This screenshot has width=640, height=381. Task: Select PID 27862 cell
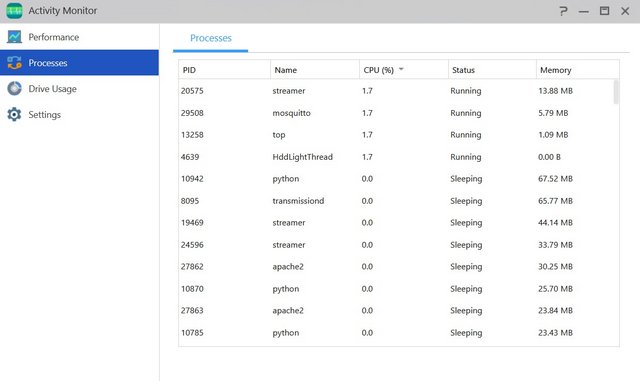[192, 266]
